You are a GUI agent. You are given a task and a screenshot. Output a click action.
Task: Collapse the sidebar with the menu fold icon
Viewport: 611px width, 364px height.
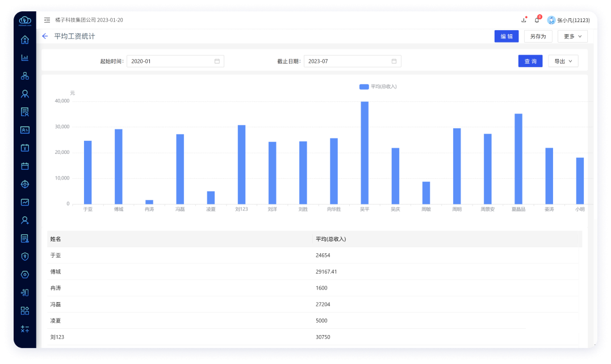point(47,20)
